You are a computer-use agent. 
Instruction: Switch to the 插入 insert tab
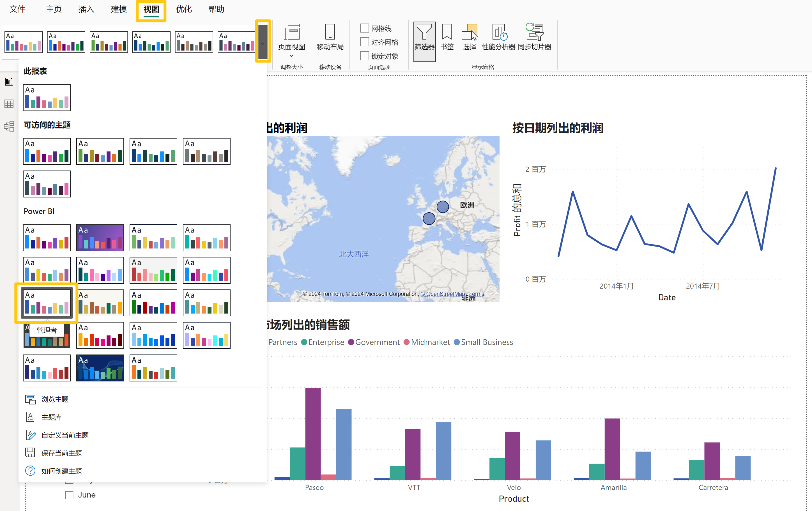click(86, 10)
